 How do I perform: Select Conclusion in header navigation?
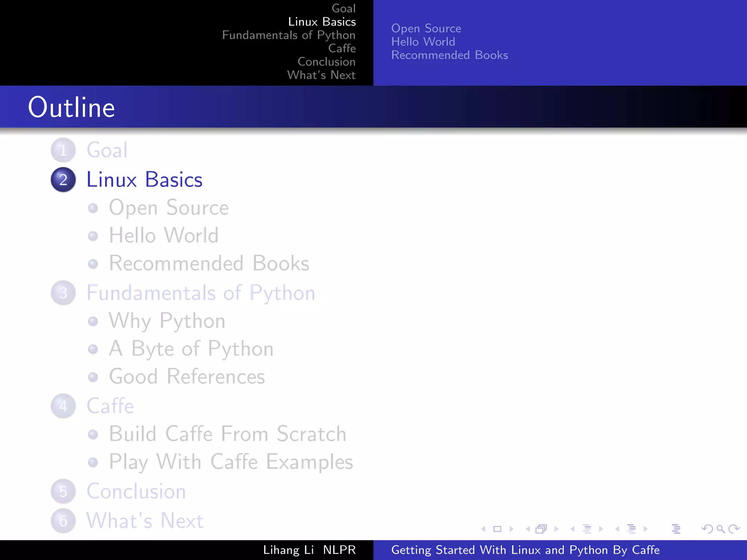coord(326,62)
